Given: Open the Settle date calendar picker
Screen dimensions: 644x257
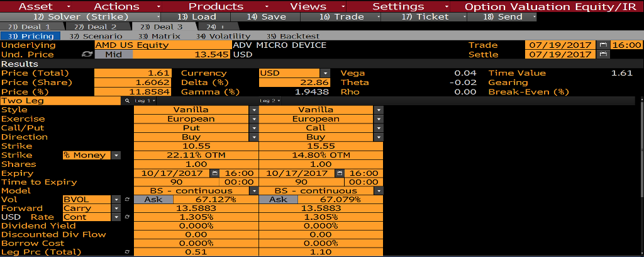Looking at the screenshot, I should coord(603,55).
